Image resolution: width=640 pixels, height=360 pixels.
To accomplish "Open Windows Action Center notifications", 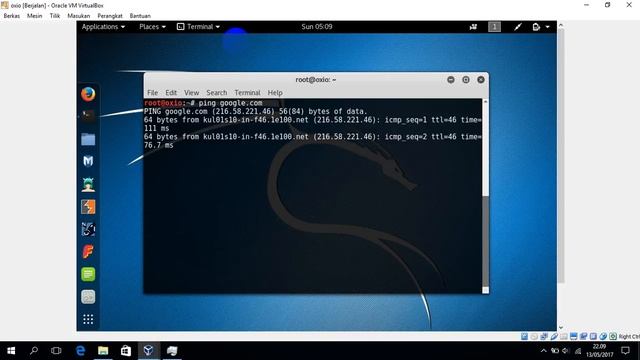I will click(625, 351).
